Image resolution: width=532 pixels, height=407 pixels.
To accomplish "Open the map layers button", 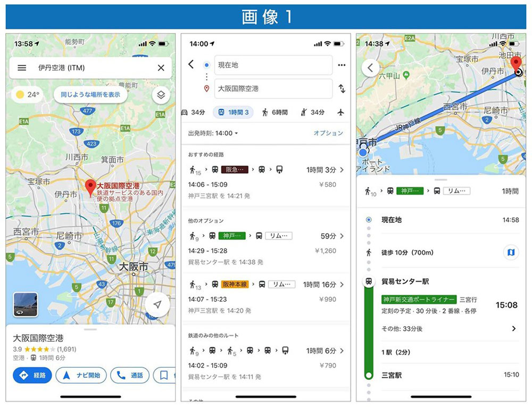I will coord(161,95).
